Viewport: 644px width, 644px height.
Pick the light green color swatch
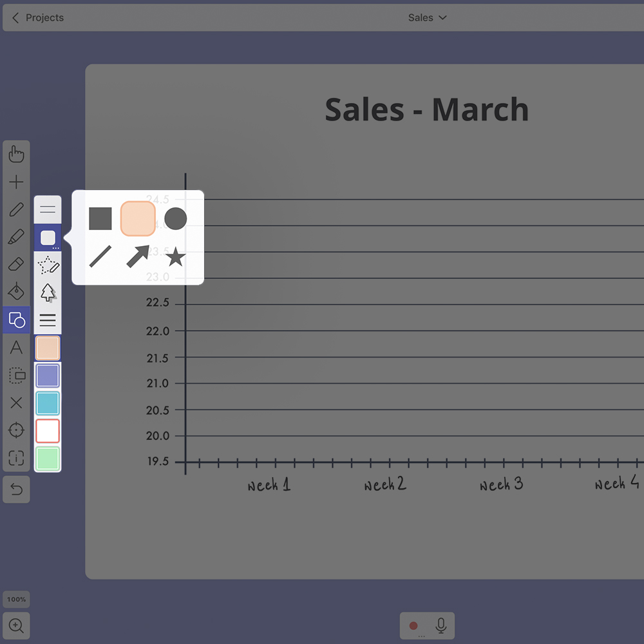coord(48,459)
